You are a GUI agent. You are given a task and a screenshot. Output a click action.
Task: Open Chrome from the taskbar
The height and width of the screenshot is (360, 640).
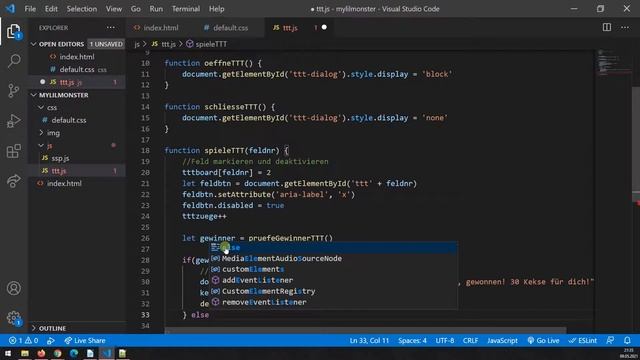(58, 353)
